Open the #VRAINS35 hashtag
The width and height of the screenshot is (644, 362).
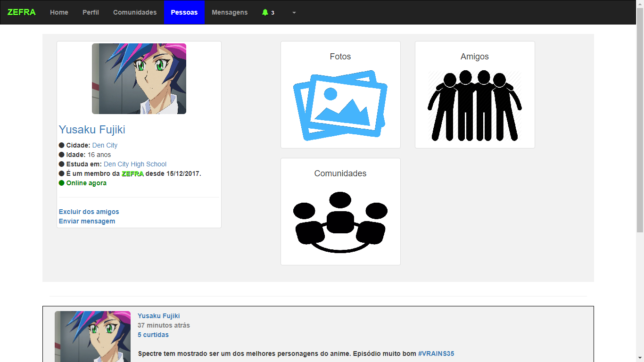tap(436, 353)
